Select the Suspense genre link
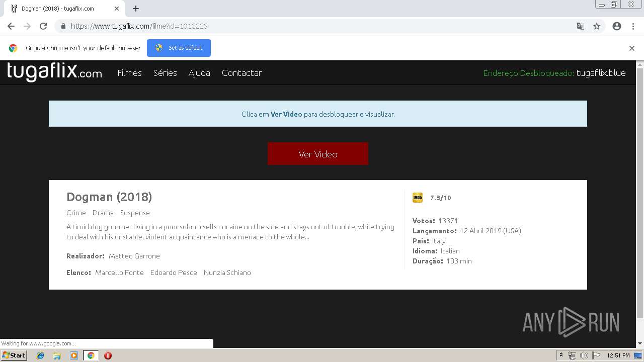The width and height of the screenshot is (644, 362). (135, 213)
